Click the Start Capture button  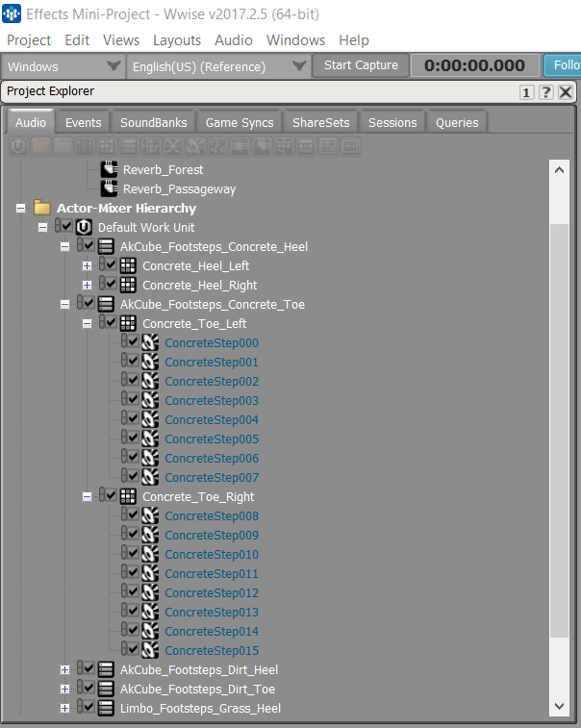tap(361, 65)
